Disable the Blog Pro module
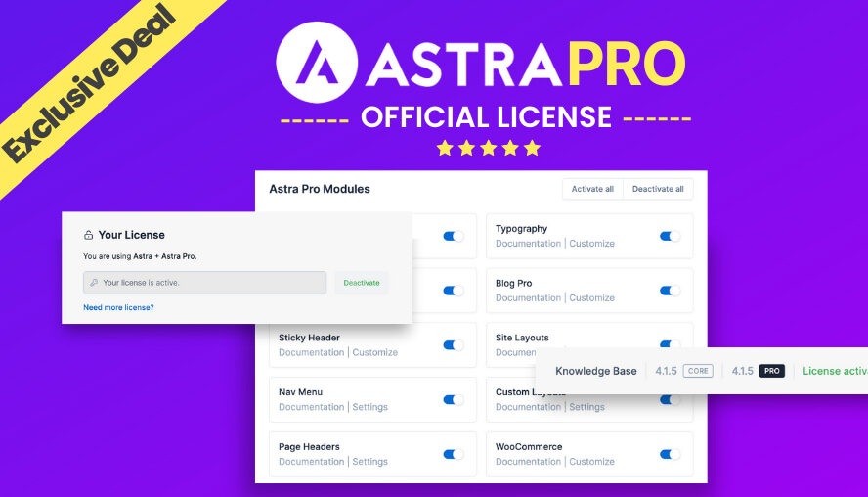Screen dimensions: 868x497 pos(670,291)
